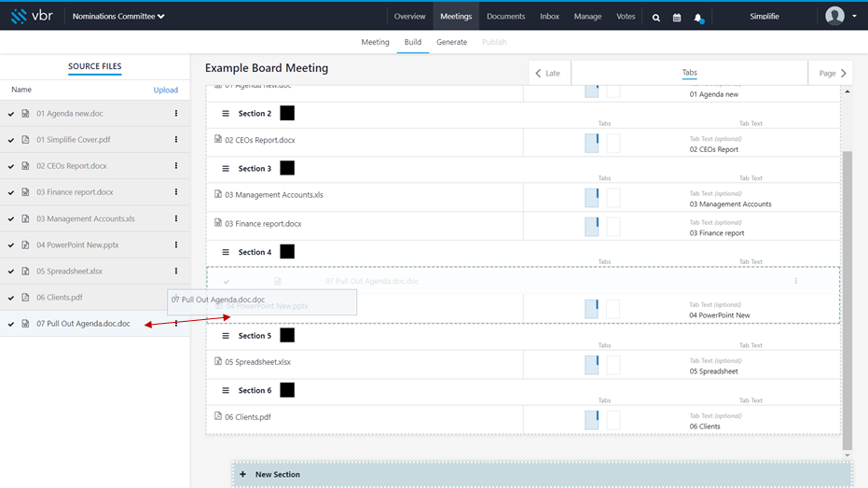Open Section 2 black color swatch
Image resolution: width=868 pixels, height=488 pixels.
click(287, 113)
